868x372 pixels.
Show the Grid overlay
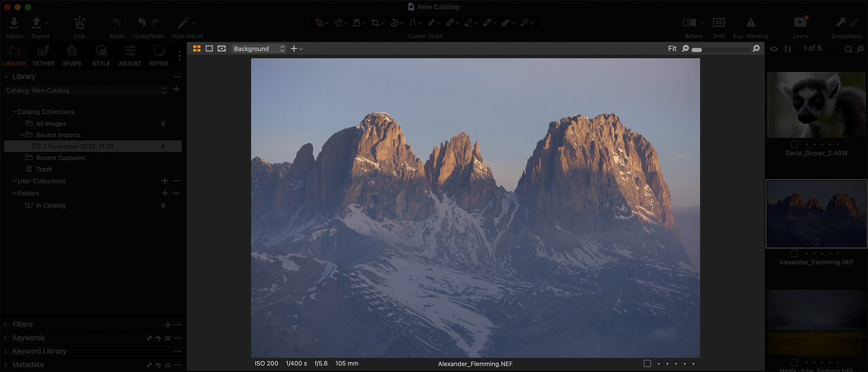click(x=719, y=22)
